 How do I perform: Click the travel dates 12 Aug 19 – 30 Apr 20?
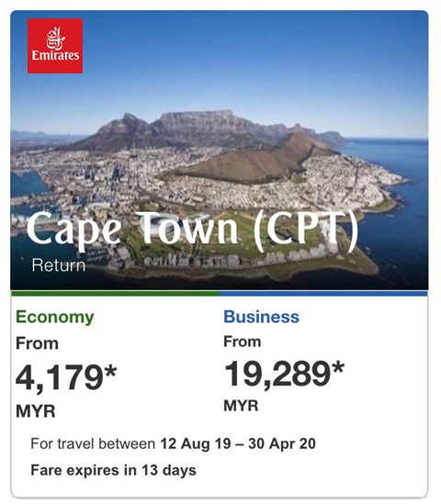pos(238,443)
